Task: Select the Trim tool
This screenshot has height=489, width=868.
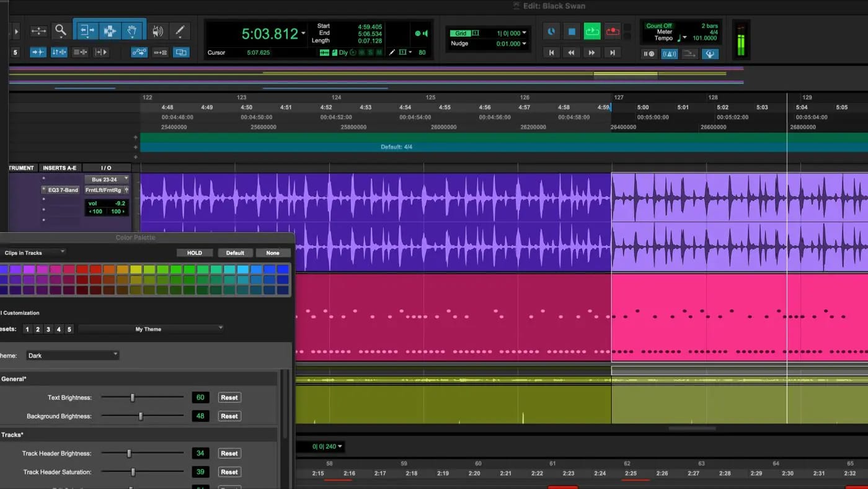Action: (86, 29)
